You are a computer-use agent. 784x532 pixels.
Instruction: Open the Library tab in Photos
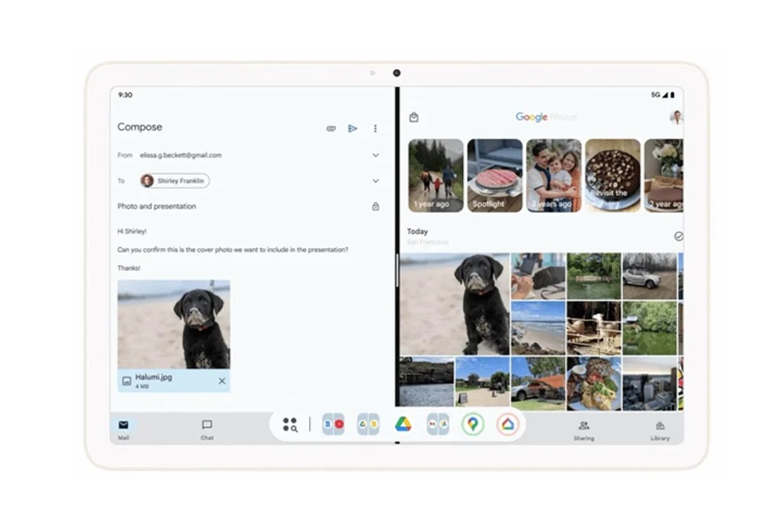[x=660, y=428]
